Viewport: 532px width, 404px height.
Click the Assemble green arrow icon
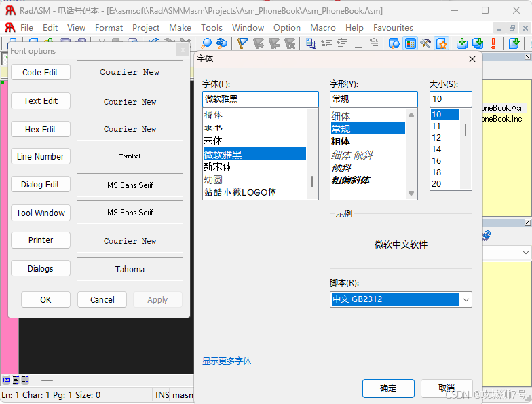point(461,43)
